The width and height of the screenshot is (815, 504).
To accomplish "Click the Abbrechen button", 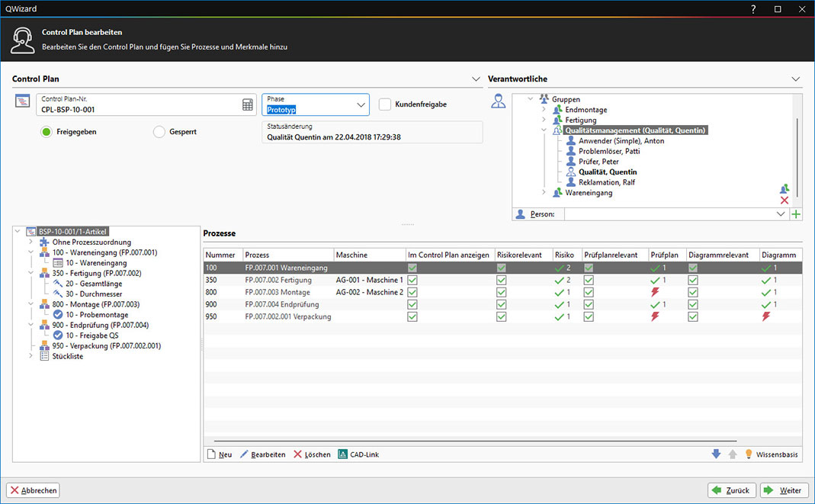I will click(34, 490).
